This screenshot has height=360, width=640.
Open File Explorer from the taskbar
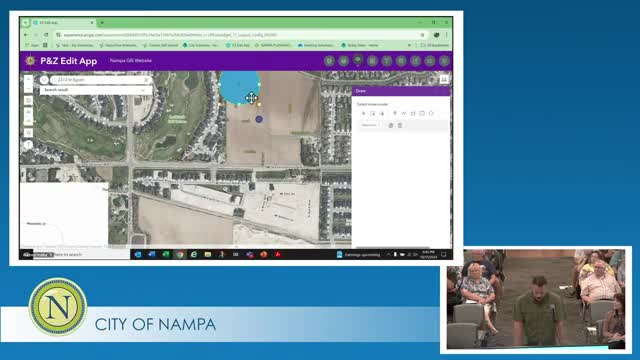click(x=208, y=254)
